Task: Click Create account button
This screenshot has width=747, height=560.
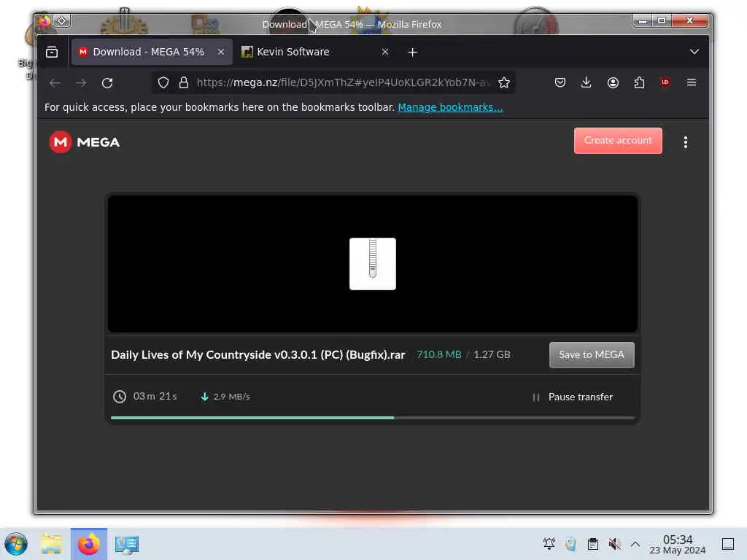Action: [618, 141]
